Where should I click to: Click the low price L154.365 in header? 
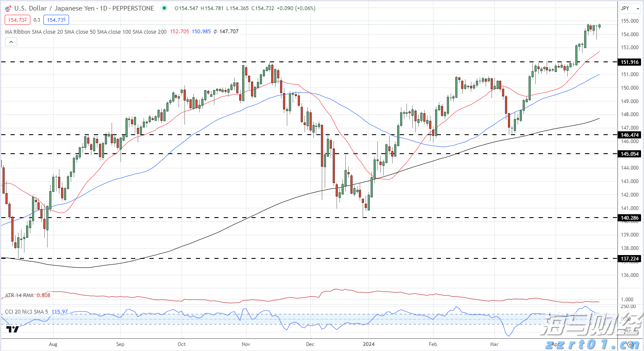238,8
